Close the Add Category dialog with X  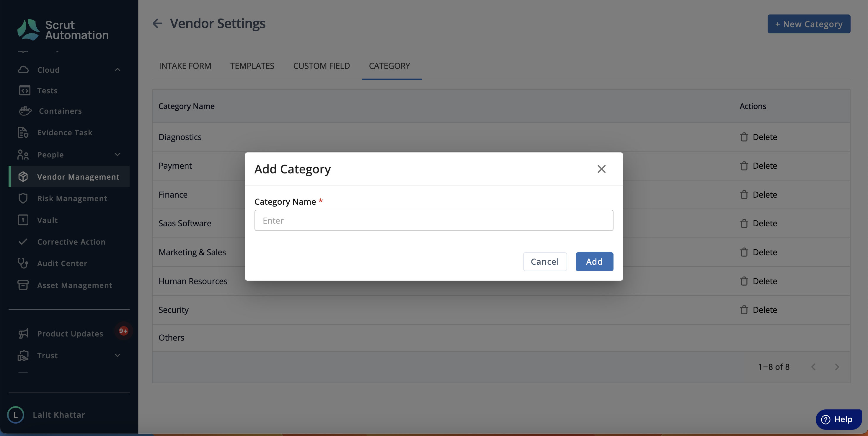point(601,169)
